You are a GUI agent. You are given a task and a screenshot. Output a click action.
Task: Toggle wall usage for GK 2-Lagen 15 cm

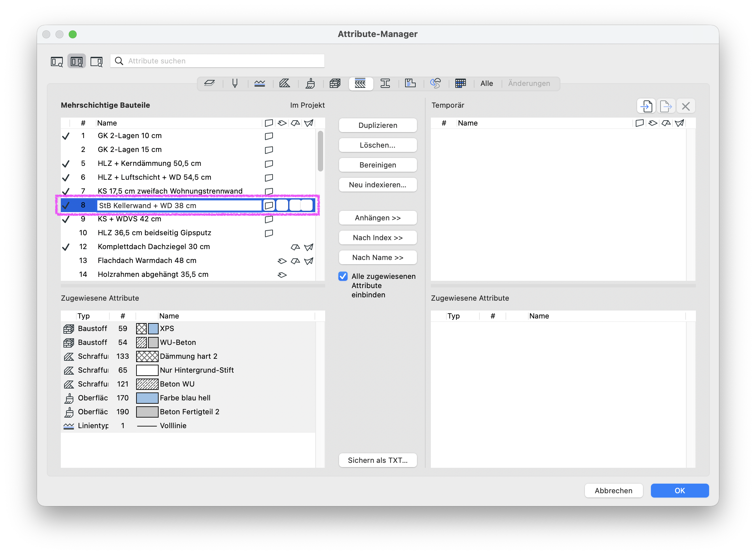268,150
